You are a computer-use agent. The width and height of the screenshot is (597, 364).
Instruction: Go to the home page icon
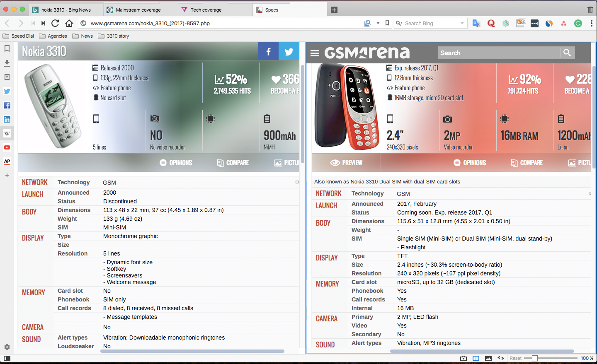69,23
